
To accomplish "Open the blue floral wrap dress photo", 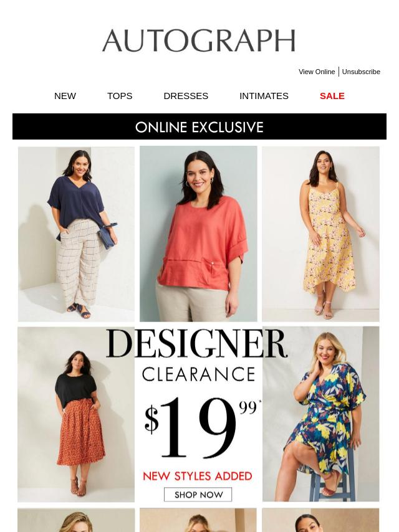I will 320,414.
